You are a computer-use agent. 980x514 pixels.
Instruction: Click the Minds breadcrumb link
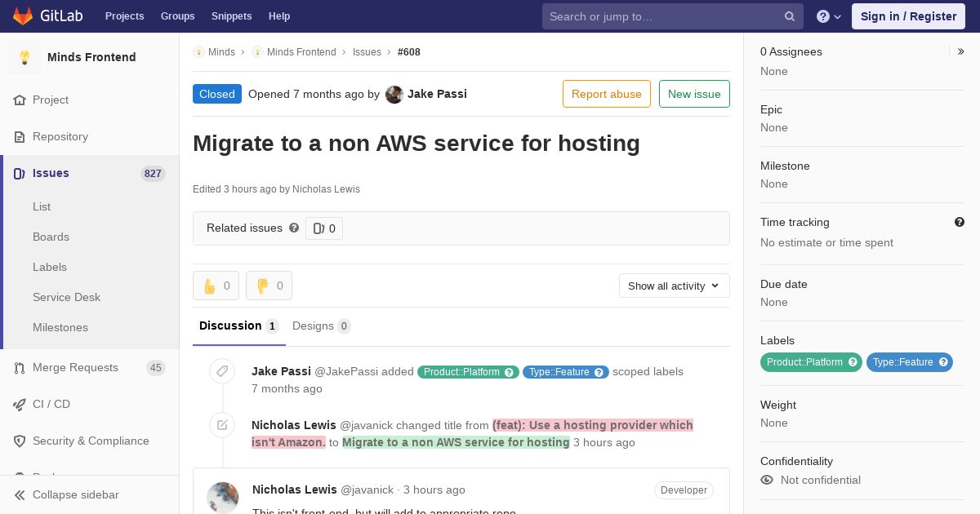[x=221, y=51]
